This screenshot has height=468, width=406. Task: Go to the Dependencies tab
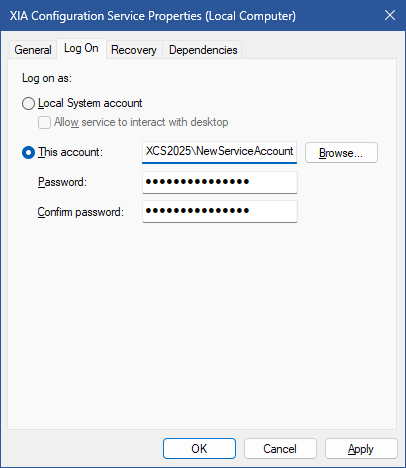coord(203,50)
